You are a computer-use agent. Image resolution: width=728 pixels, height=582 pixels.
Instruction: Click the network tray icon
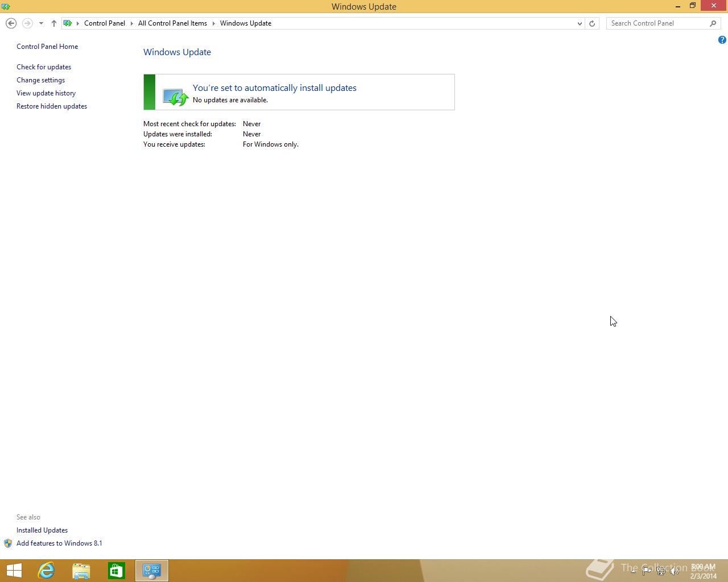tap(661, 571)
